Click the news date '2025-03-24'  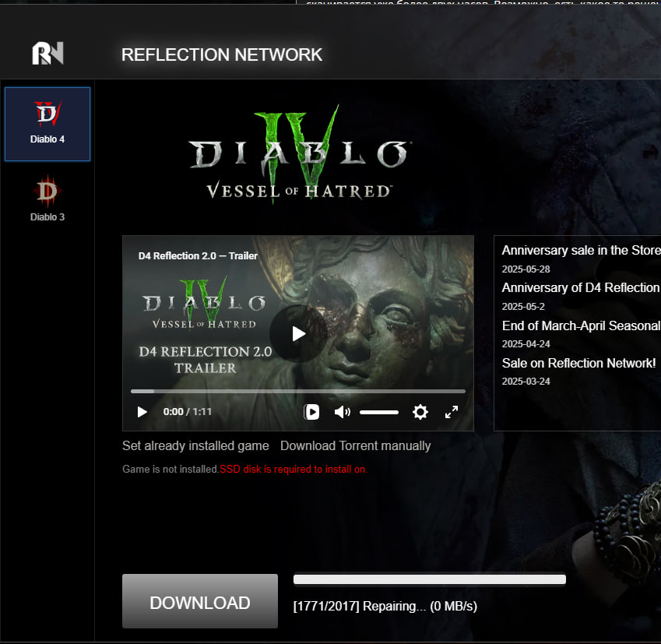pyautogui.click(x=526, y=382)
